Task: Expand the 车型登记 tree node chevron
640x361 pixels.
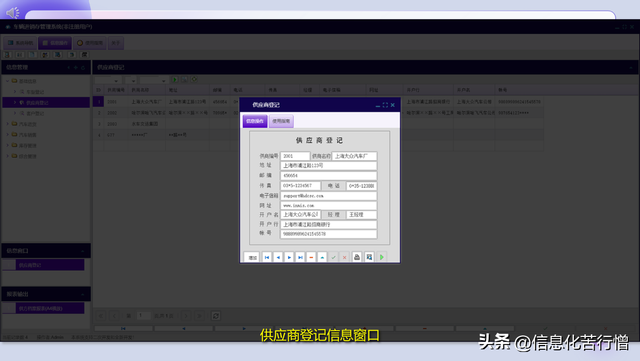Action: [15, 92]
